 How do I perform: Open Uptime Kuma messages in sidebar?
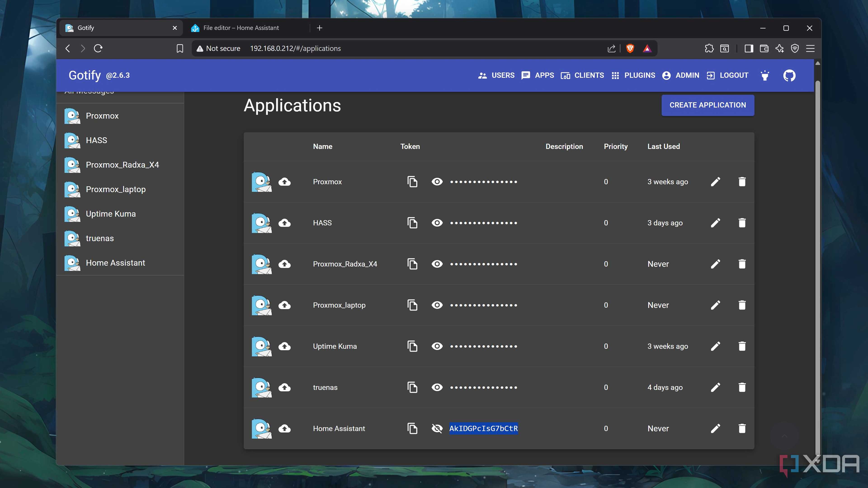pyautogui.click(x=120, y=214)
